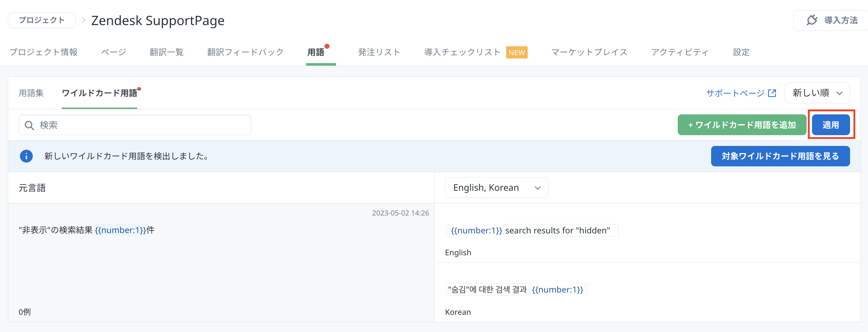
Task: Select the ワイルドカード用語 sub-tab
Action: coord(99,93)
